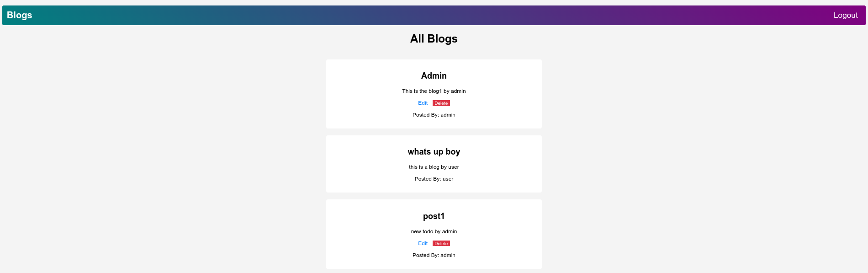Click empty middle of gradient navbar
The height and width of the screenshot is (273, 868).
point(434,15)
